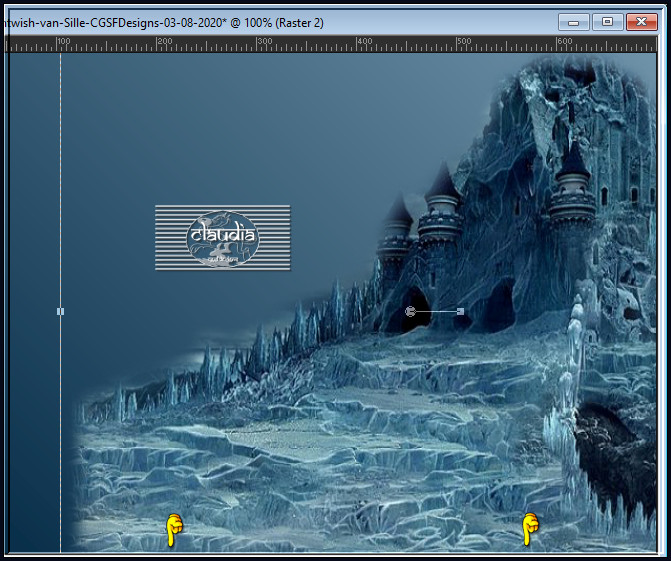This screenshot has width=671, height=561.
Task: Minimize the image document window
Action: coord(573,22)
